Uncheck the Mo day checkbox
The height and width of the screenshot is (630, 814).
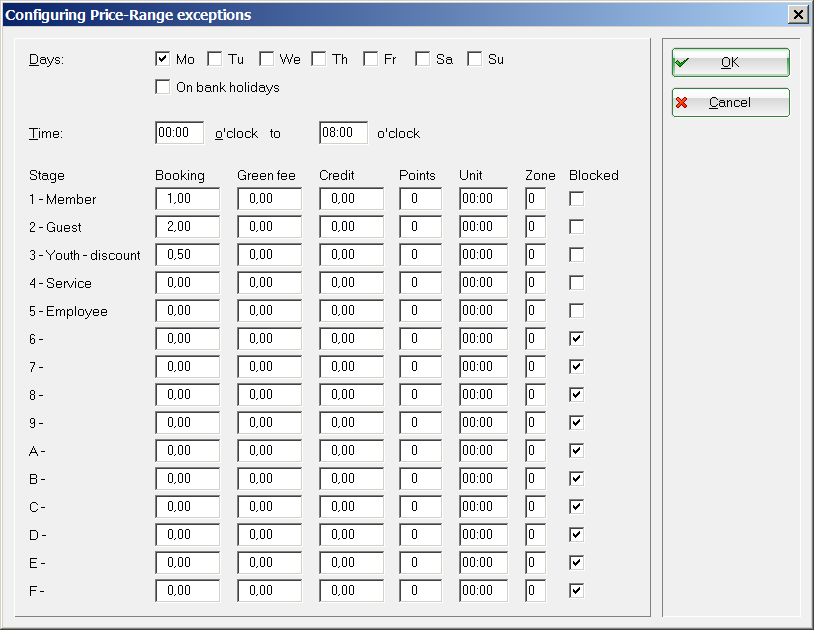[163, 59]
